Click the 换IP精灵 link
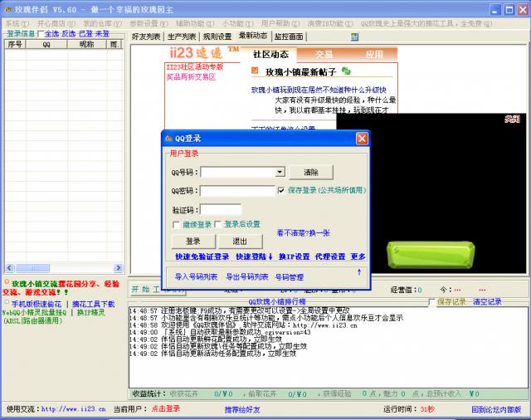This screenshot has height=420, width=531. pyautogui.click(x=90, y=312)
